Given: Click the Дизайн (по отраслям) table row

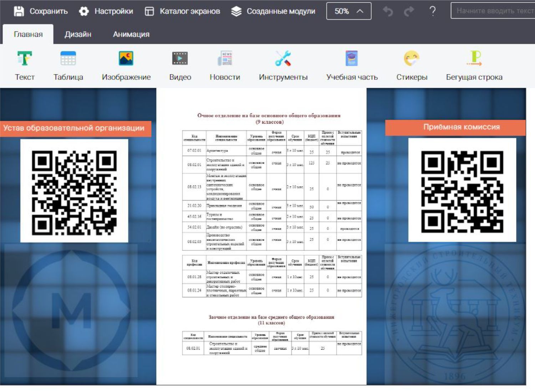Looking at the screenshot, I should tap(272, 227).
